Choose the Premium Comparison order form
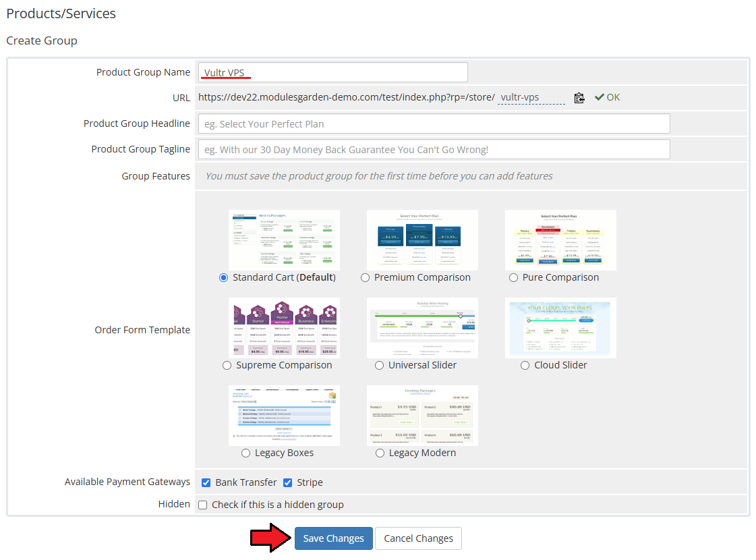The height and width of the screenshot is (560, 756). [x=365, y=278]
